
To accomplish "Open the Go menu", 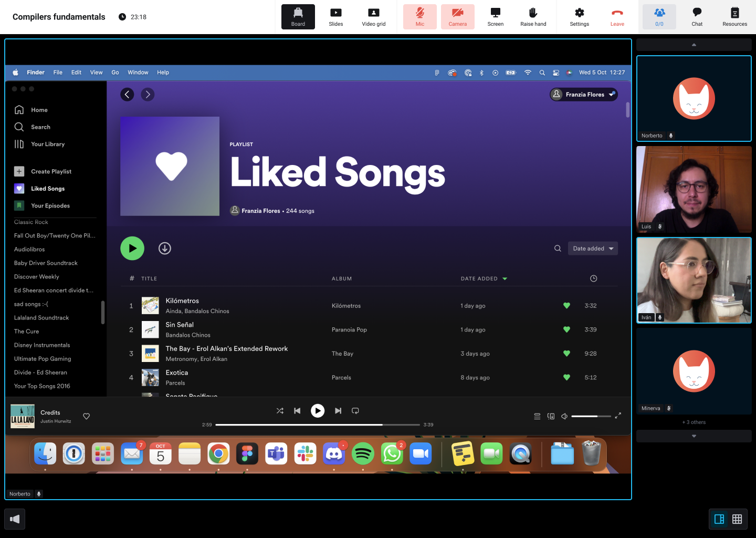I will point(115,73).
